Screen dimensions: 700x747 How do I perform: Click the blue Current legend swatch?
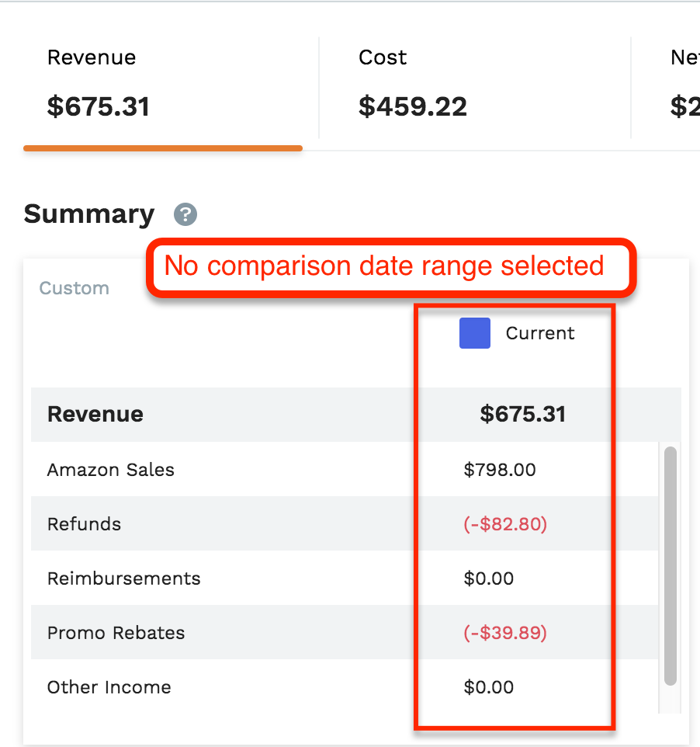[475, 333]
